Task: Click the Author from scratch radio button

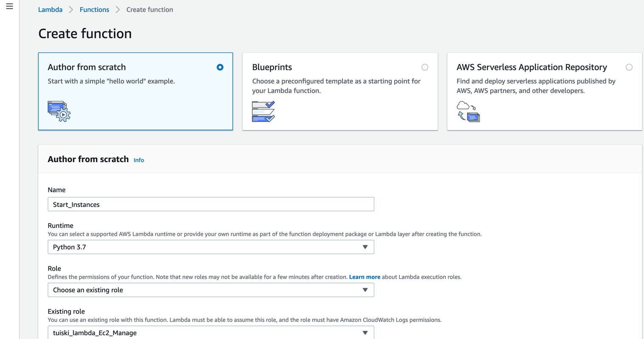Action: point(220,67)
